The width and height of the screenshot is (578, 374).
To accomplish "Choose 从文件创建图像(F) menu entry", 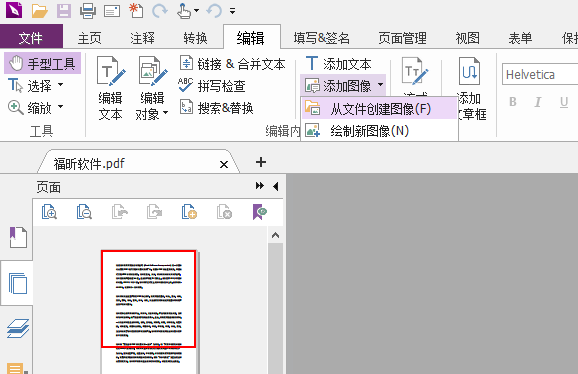I will (379, 109).
